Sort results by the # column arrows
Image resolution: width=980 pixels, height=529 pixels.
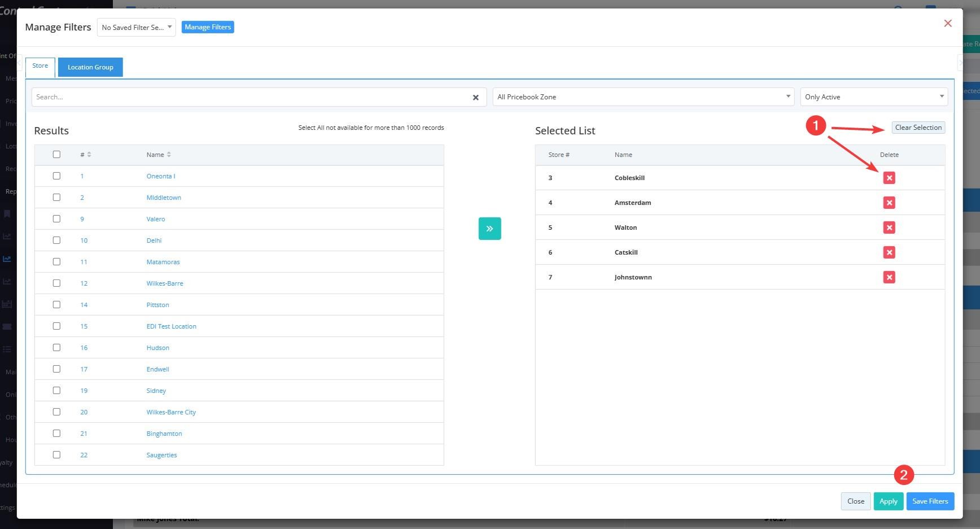89,155
